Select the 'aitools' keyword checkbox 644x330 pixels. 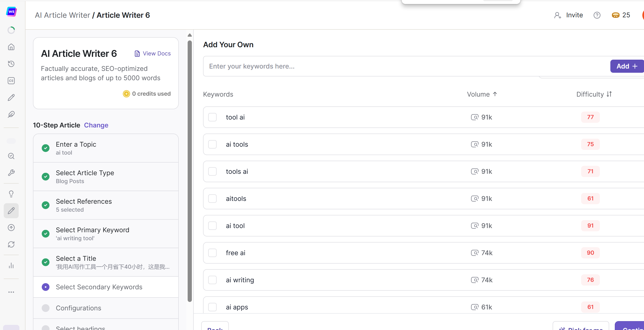point(212,198)
